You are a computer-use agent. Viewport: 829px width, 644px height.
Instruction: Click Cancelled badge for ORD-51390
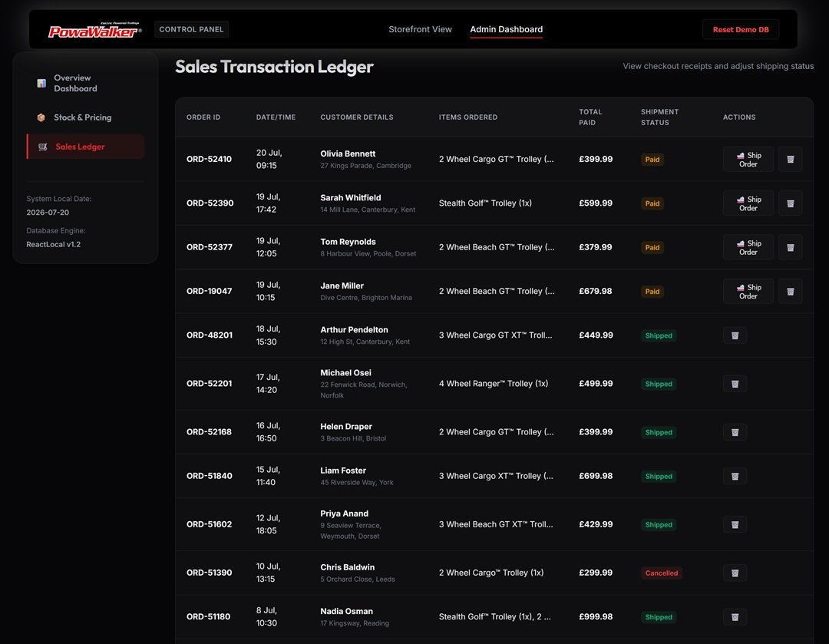tap(661, 573)
